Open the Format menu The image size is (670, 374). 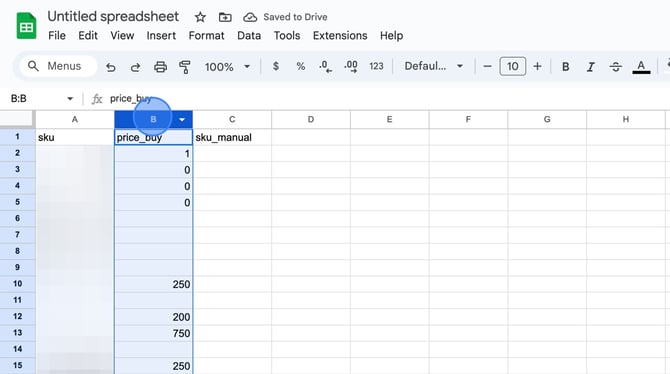206,35
